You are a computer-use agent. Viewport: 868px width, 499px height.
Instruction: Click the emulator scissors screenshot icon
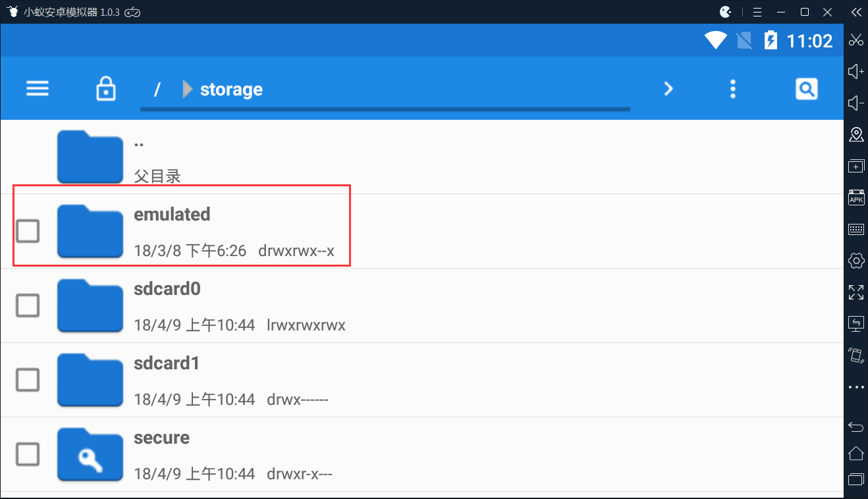[856, 39]
